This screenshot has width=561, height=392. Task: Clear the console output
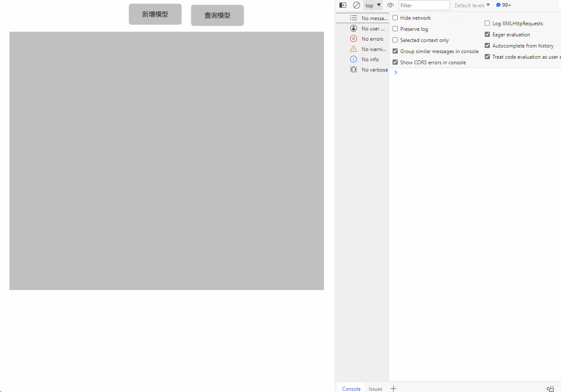(356, 5)
